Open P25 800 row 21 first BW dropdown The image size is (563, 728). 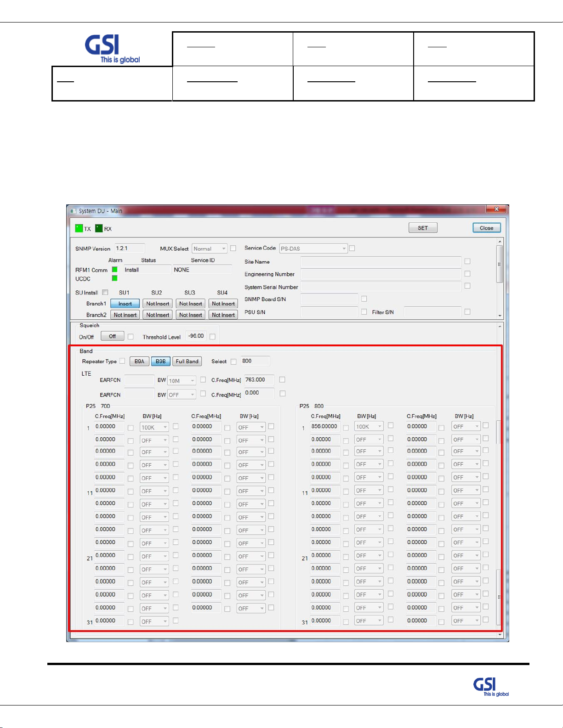(x=369, y=556)
